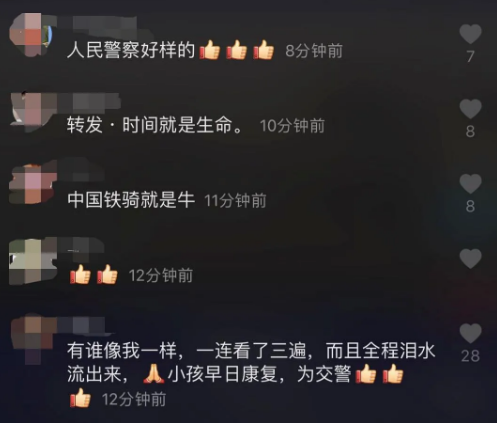Image resolution: width=497 pixels, height=423 pixels.
Task: Open avatar of 人民警察好样的 commenter
Action: pyautogui.click(x=31, y=34)
